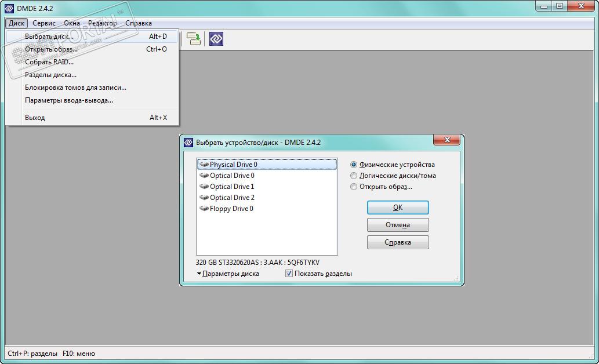Screen dimensions: 599x364
Task: Select Floppy Drive 0 in list
Action: point(267,209)
